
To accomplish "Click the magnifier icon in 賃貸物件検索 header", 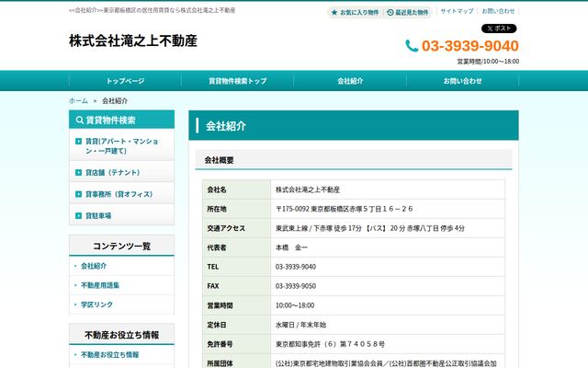I will point(80,120).
